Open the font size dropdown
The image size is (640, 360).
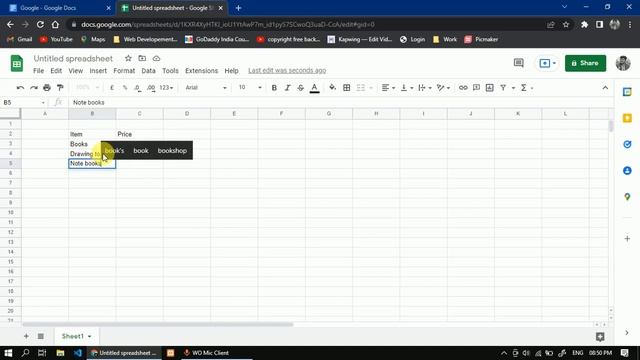250,88
